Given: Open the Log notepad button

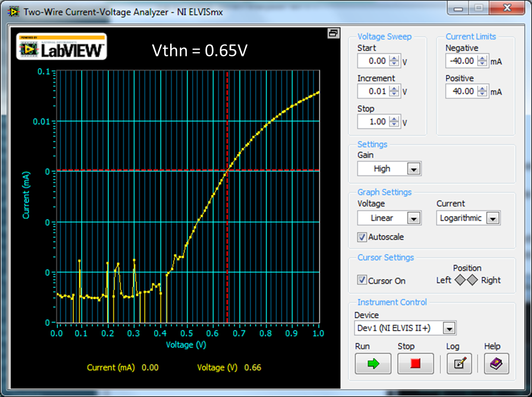Looking at the screenshot, I should (459, 363).
